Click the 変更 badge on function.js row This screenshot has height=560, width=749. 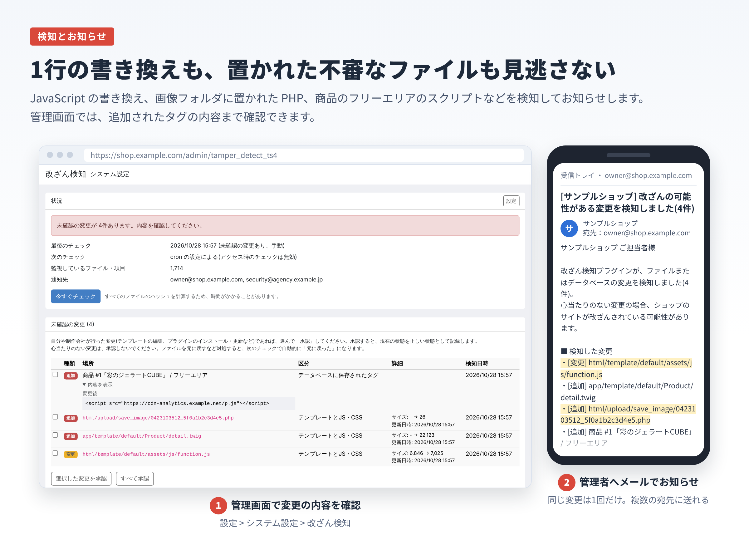(x=71, y=454)
